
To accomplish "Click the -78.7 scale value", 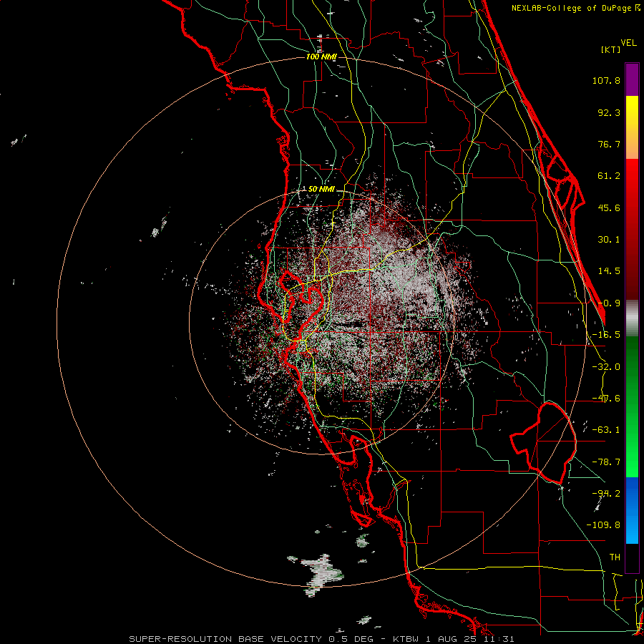I will coord(606,462).
